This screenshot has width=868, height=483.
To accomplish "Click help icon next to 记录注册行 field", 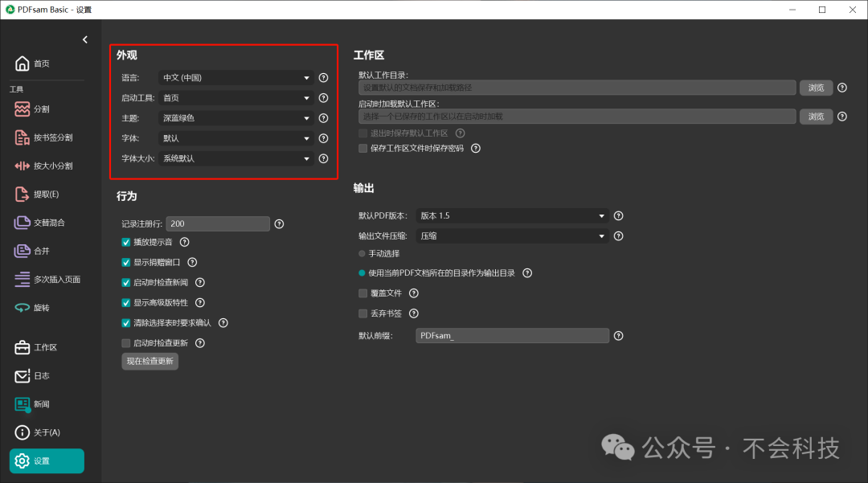I will (x=279, y=224).
